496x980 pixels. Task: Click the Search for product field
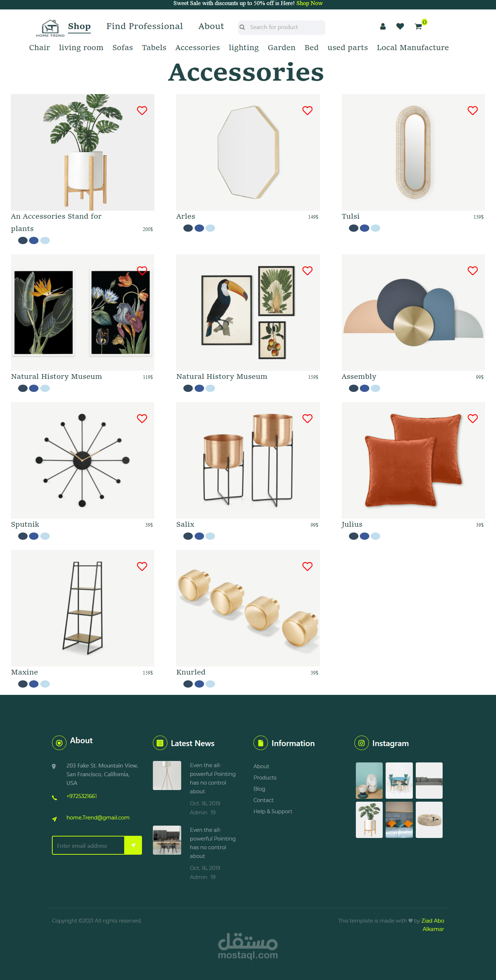coord(281,27)
